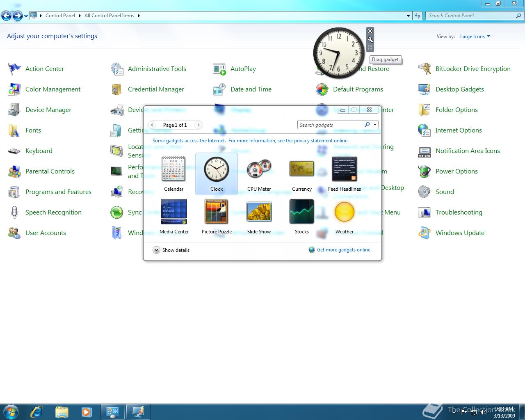Refresh the Control Panel address bar
The width and height of the screenshot is (525, 420).
[418, 16]
